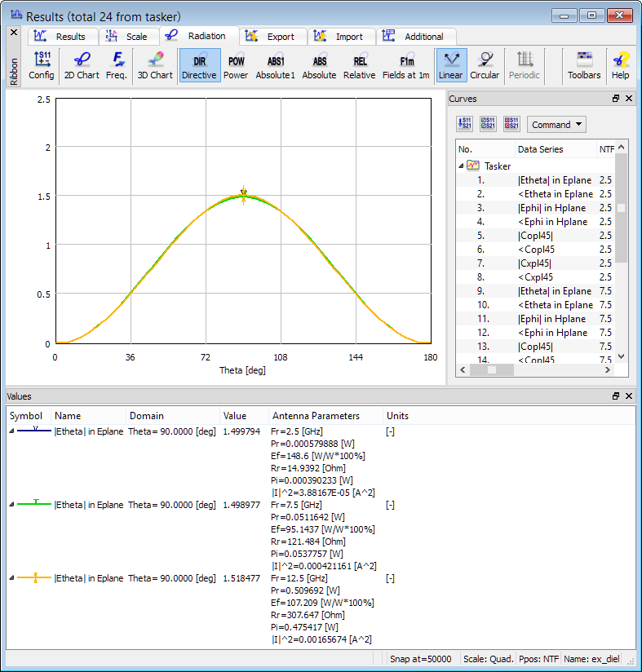Viewport: 642px width, 672px height.
Task: Open the Freq. display option
Action: (116, 65)
